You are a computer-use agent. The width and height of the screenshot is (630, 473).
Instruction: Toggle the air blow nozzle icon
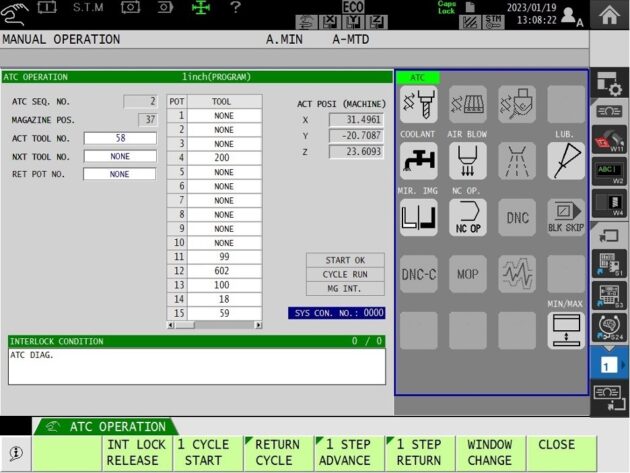pos(468,161)
